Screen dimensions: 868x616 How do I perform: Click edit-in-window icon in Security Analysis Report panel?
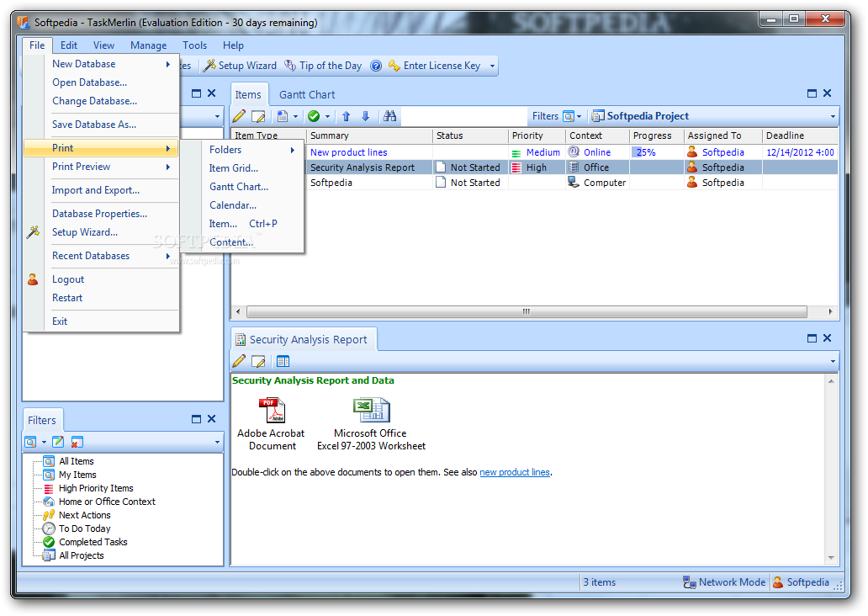[258, 361]
